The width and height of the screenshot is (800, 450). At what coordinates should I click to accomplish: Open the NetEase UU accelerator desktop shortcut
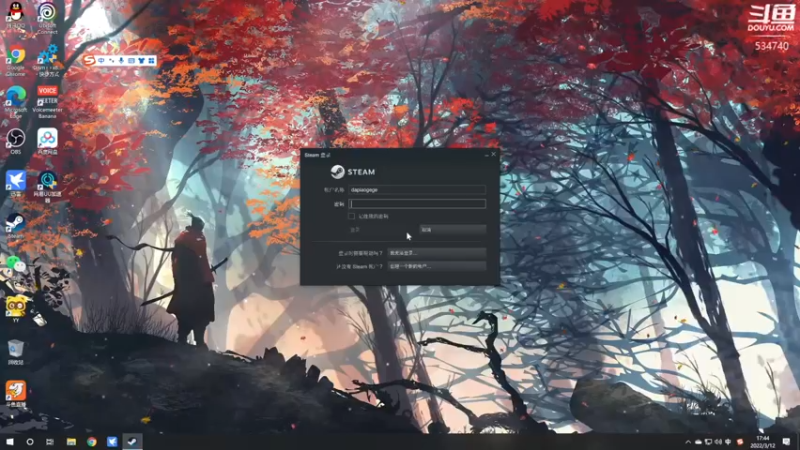tap(47, 186)
